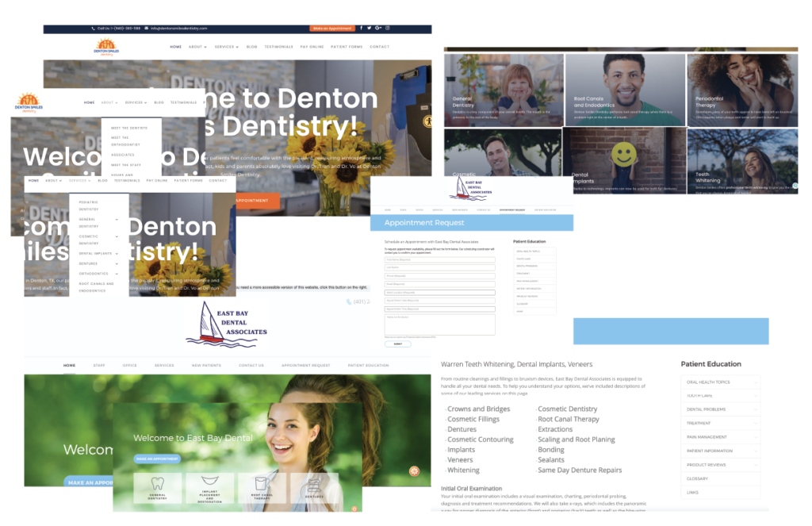The width and height of the screenshot is (812, 526).
Task: Click the Denton Smiles logo on the page with About menu open
Action: click(29, 102)
